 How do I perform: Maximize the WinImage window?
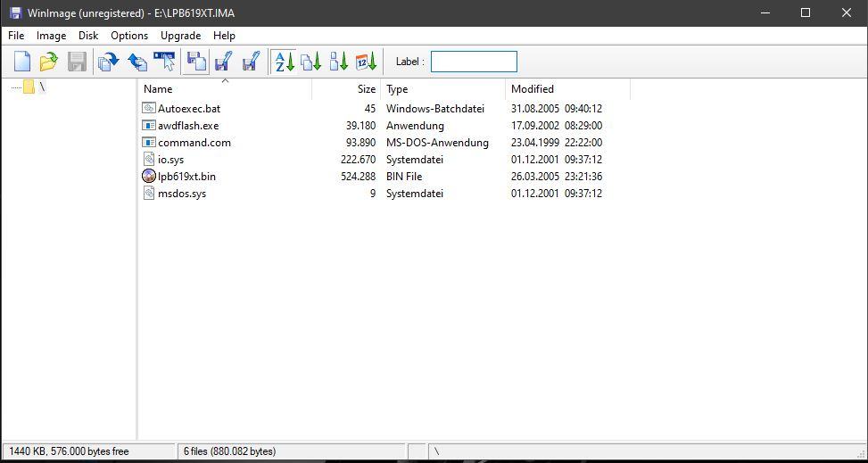click(x=806, y=12)
